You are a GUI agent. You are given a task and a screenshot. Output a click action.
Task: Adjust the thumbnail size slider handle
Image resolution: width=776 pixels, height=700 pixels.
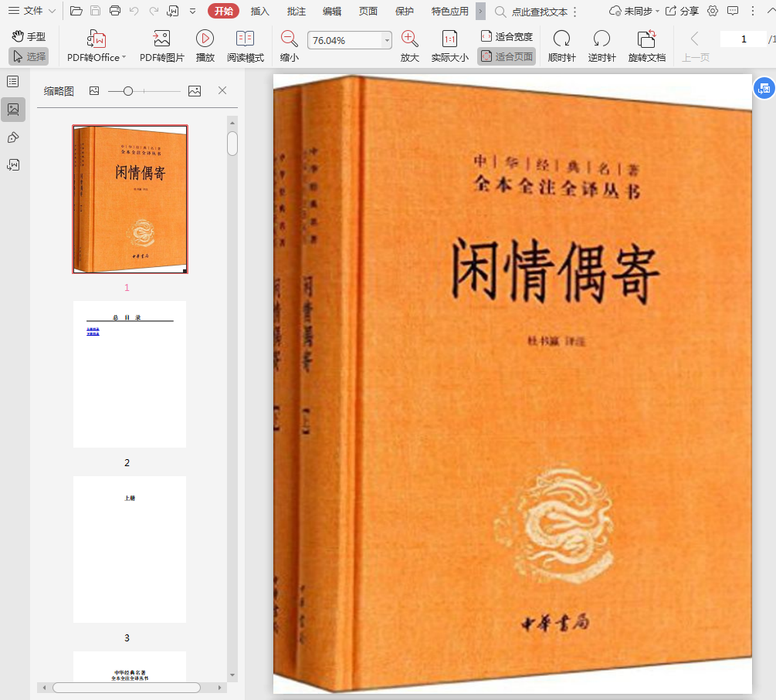(127, 91)
